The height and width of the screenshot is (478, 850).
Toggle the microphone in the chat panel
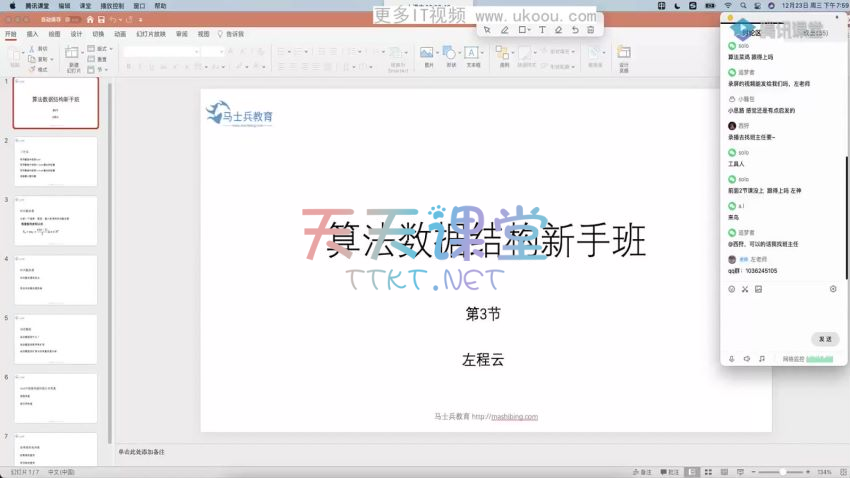[x=732, y=358]
